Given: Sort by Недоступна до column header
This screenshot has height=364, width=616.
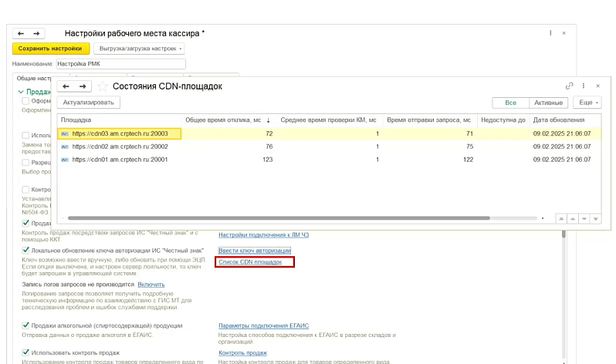Looking at the screenshot, I should tap(503, 120).
